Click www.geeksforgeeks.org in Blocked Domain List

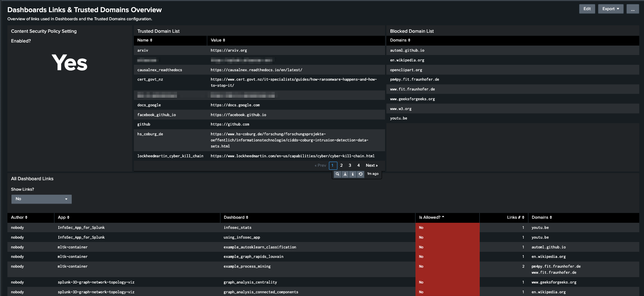(412, 99)
